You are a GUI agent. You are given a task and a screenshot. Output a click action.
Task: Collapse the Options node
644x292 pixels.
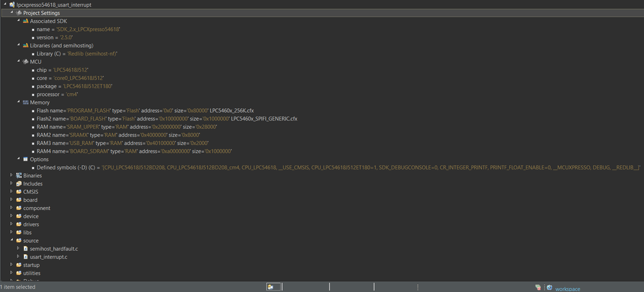click(19, 159)
